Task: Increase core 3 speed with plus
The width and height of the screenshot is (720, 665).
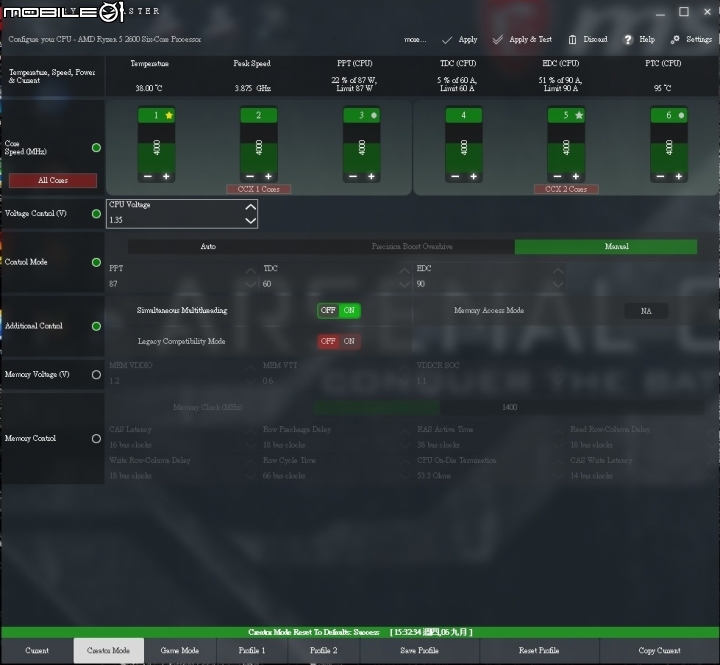Action: click(x=371, y=176)
